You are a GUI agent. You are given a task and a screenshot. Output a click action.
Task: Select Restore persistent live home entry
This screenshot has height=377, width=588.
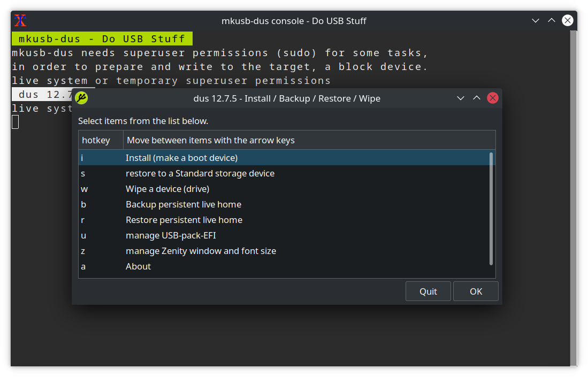tap(184, 220)
